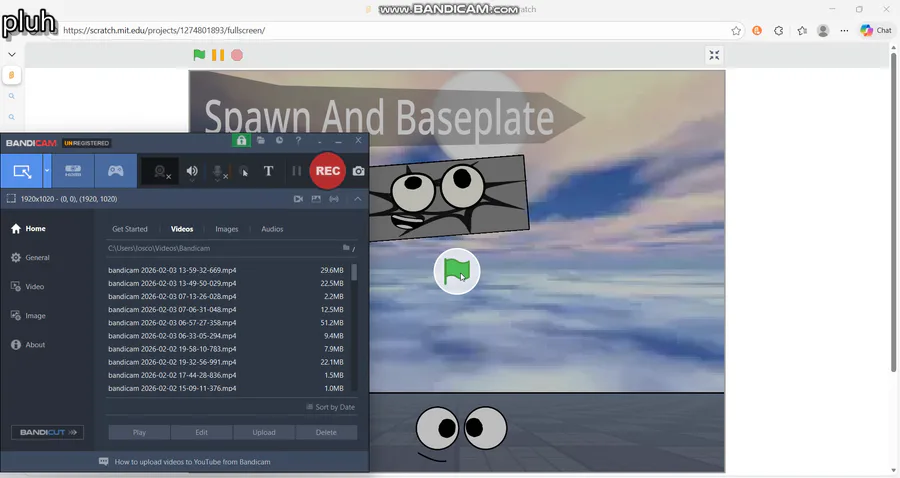Open browser settings ellipsis menu
Image resolution: width=900 pixels, height=478 pixels.
coord(844,31)
